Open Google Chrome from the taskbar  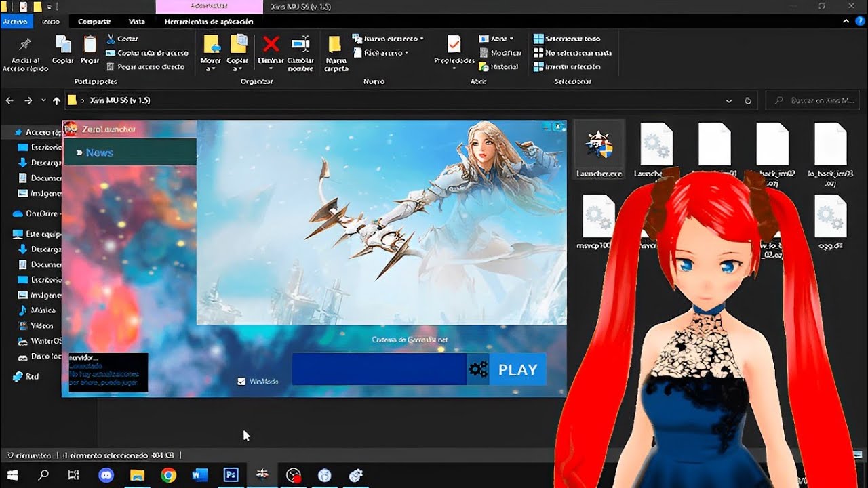(x=168, y=475)
